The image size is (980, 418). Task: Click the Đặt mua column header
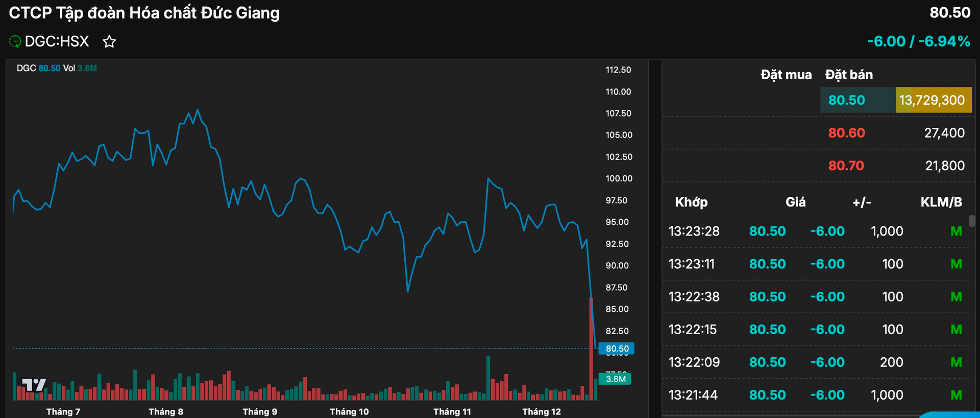tap(786, 75)
